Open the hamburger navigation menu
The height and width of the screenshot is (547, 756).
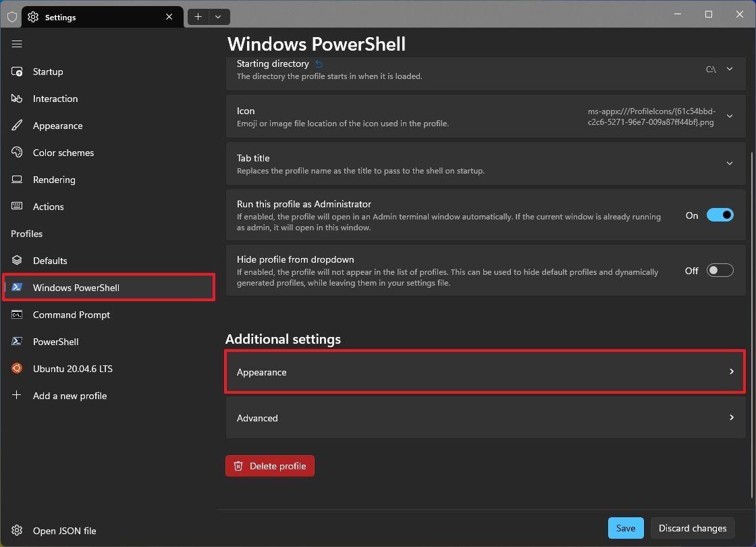point(17,44)
